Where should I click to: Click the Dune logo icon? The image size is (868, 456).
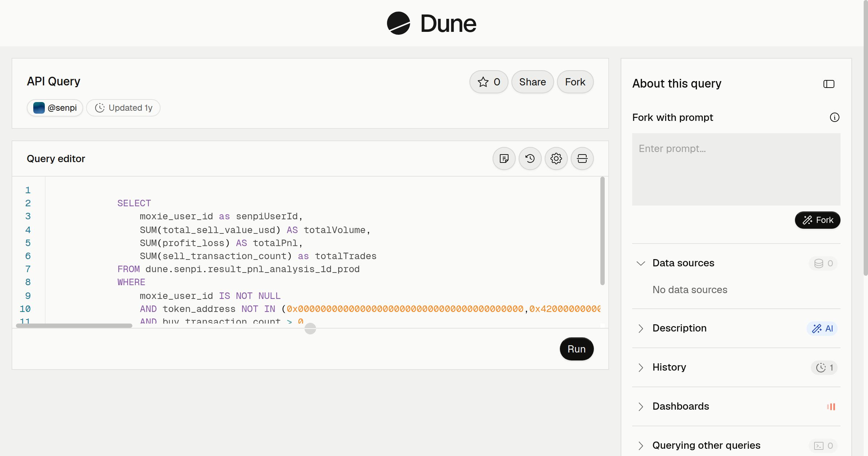pos(398,23)
